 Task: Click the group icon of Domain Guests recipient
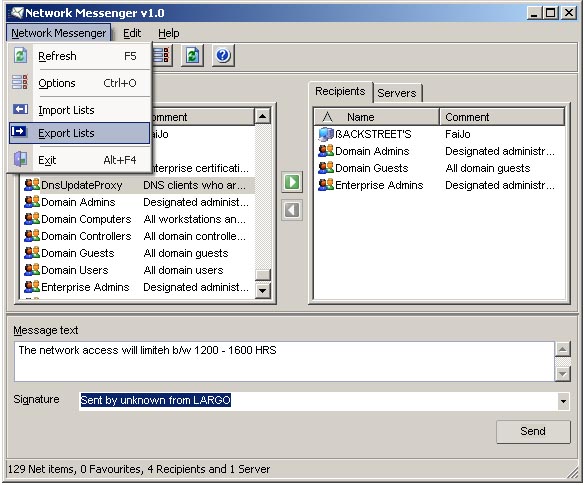[x=326, y=168]
